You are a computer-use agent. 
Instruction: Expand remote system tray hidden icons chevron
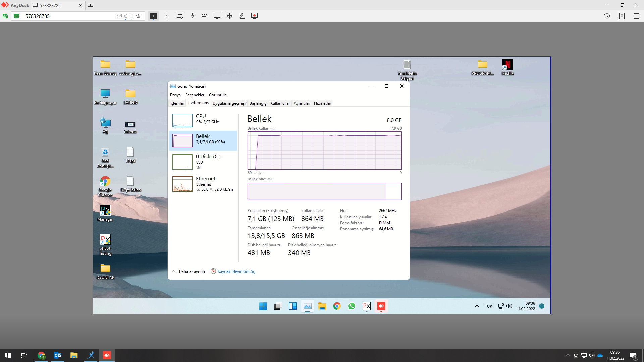[477, 306]
